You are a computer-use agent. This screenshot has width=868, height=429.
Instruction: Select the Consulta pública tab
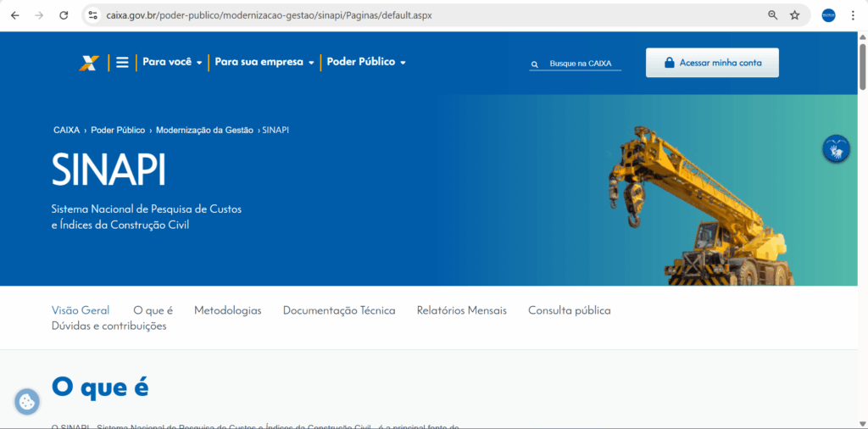click(x=569, y=310)
